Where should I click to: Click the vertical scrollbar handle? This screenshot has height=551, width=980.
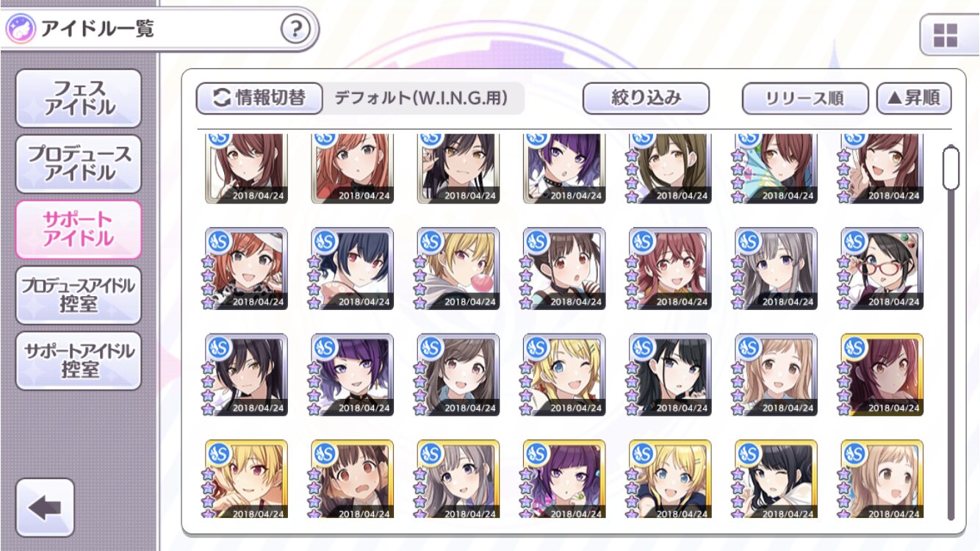951,168
